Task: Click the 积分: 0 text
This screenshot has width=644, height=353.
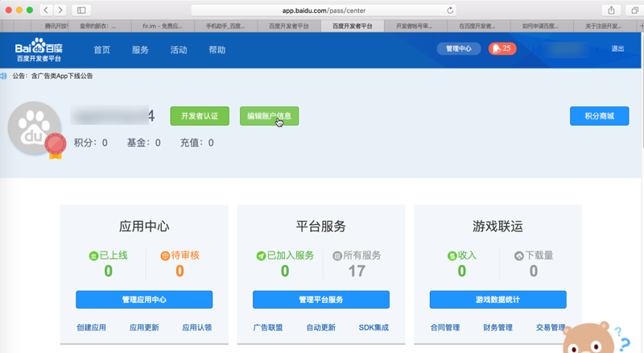Action: point(91,143)
